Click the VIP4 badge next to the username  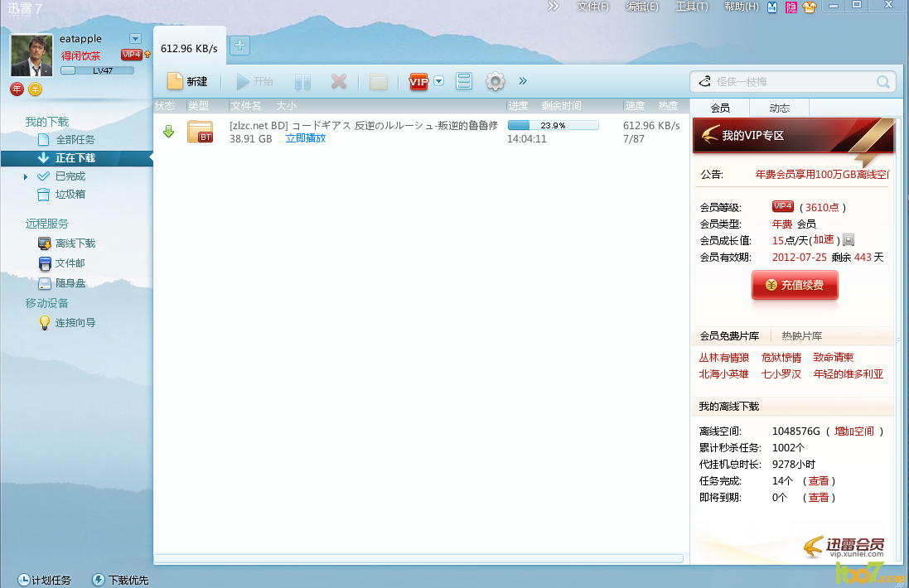coord(132,55)
